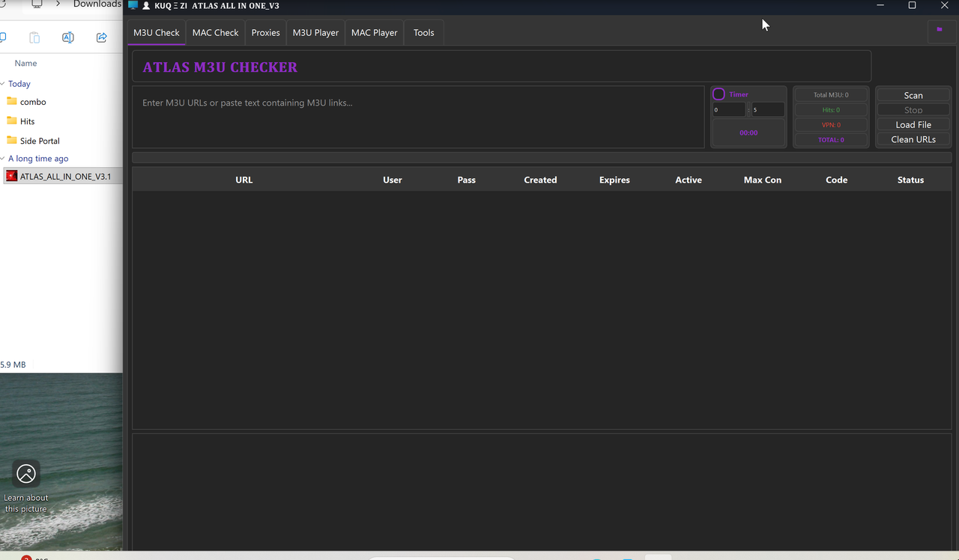Toggle the purple Timer checkbox

(719, 94)
